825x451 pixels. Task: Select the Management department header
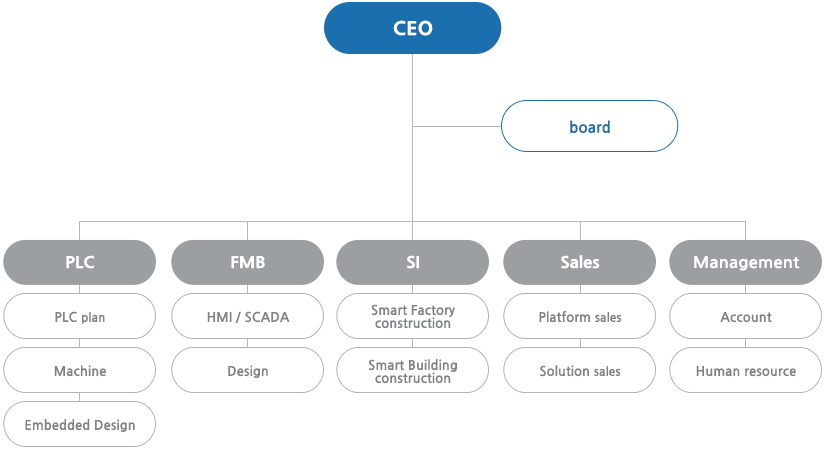[746, 262]
